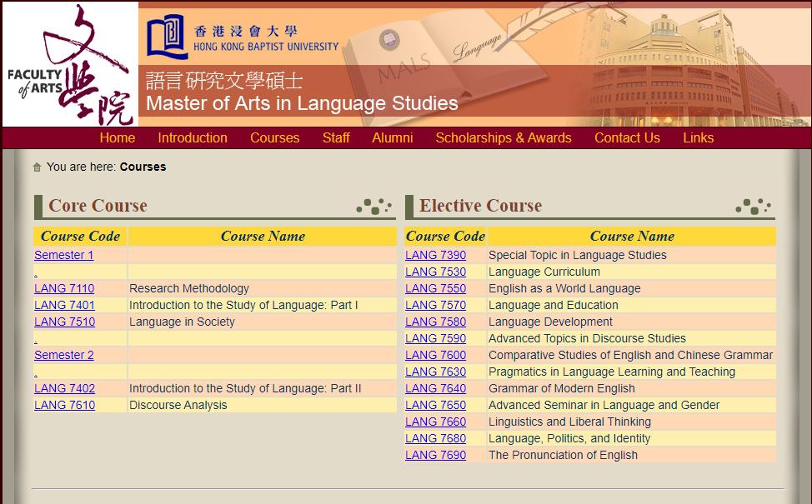812x504 pixels.
Task: Open the LANG 7590 course link
Action: [x=435, y=338]
